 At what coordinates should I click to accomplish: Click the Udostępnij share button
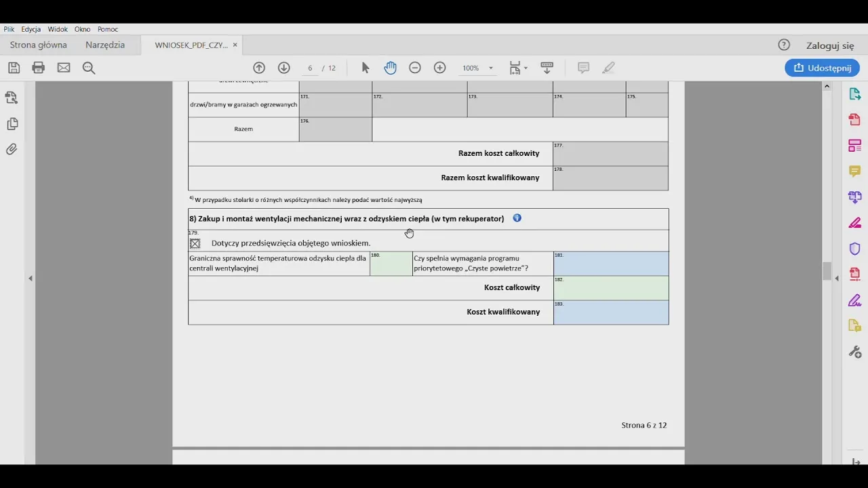[x=822, y=68]
